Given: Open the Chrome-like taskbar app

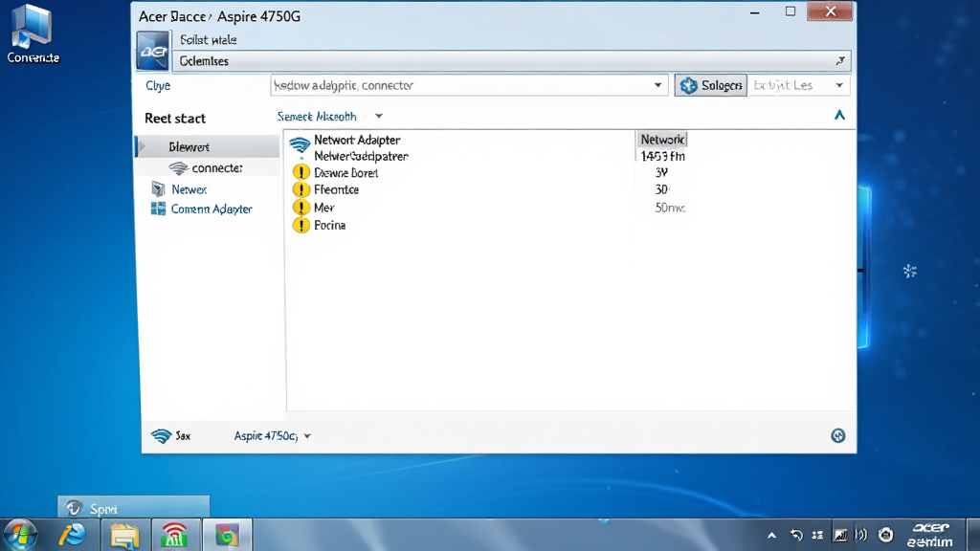Looking at the screenshot, I should tap(227, 536).
